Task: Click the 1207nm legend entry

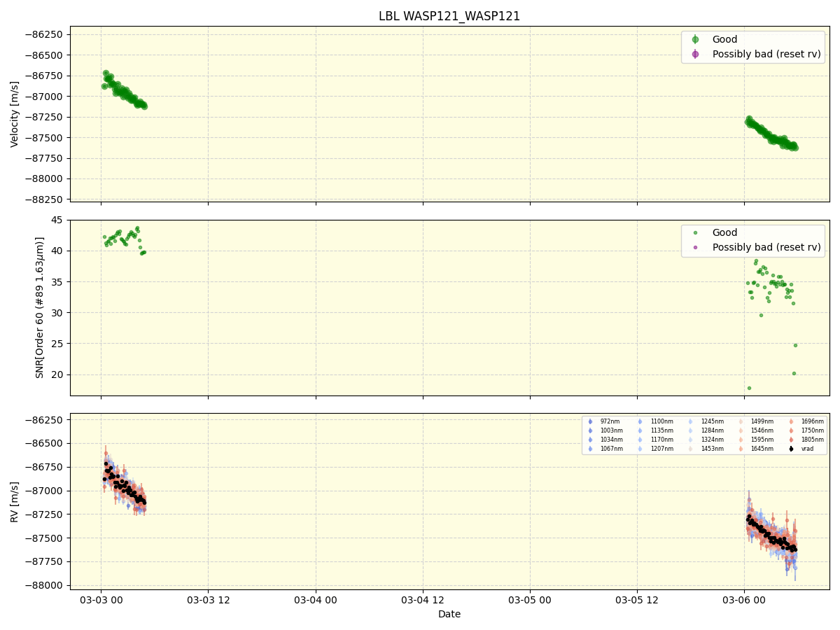Action: pos(655,449)
